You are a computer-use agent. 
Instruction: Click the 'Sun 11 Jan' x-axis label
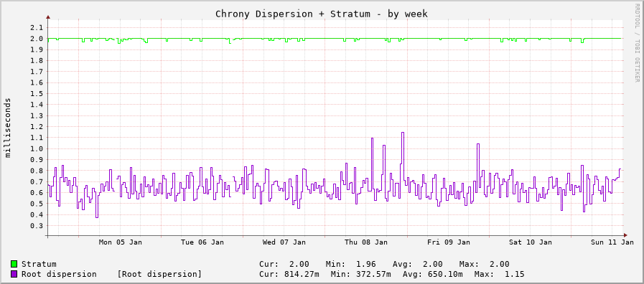coord(612,242)
